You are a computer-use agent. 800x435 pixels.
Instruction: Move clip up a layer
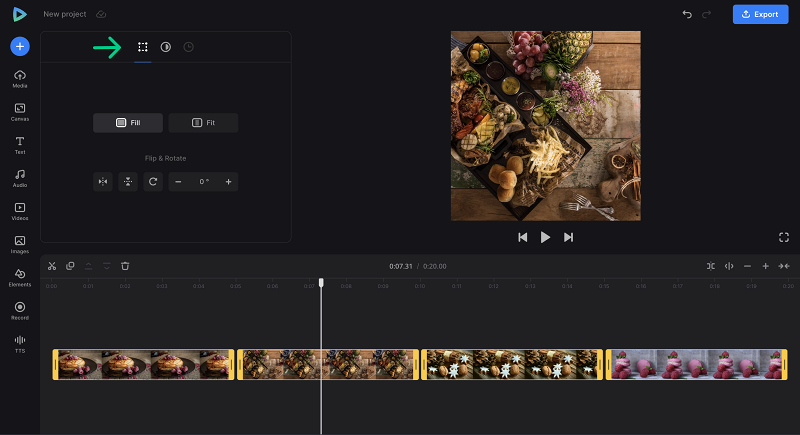click(x=88, y=266)
